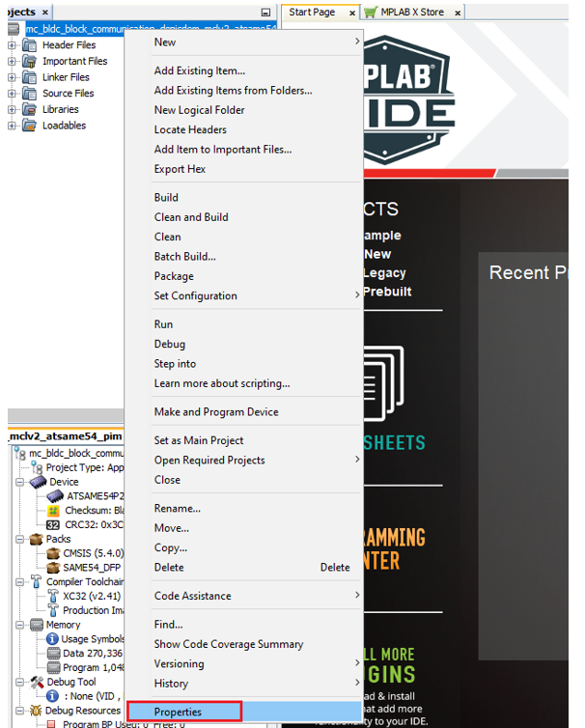Click the Libraries folder icon
585x728 pixels.
point(29,109)
